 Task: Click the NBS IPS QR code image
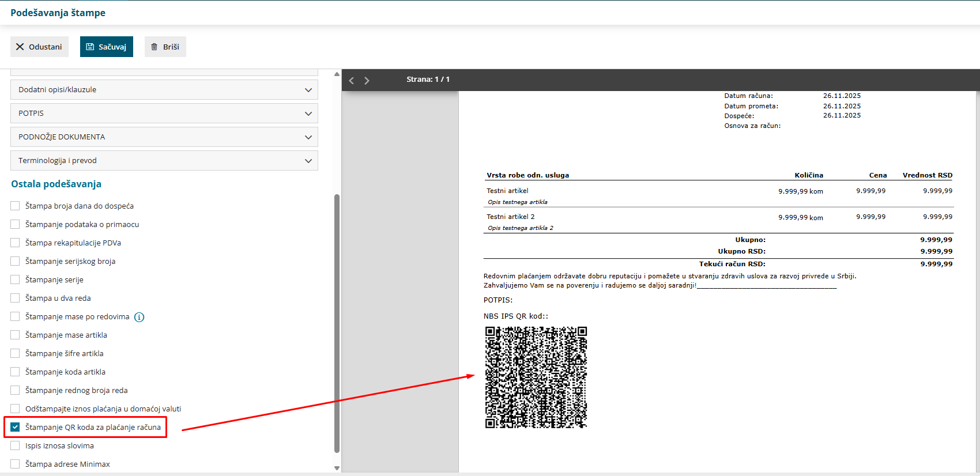point(536,377)
